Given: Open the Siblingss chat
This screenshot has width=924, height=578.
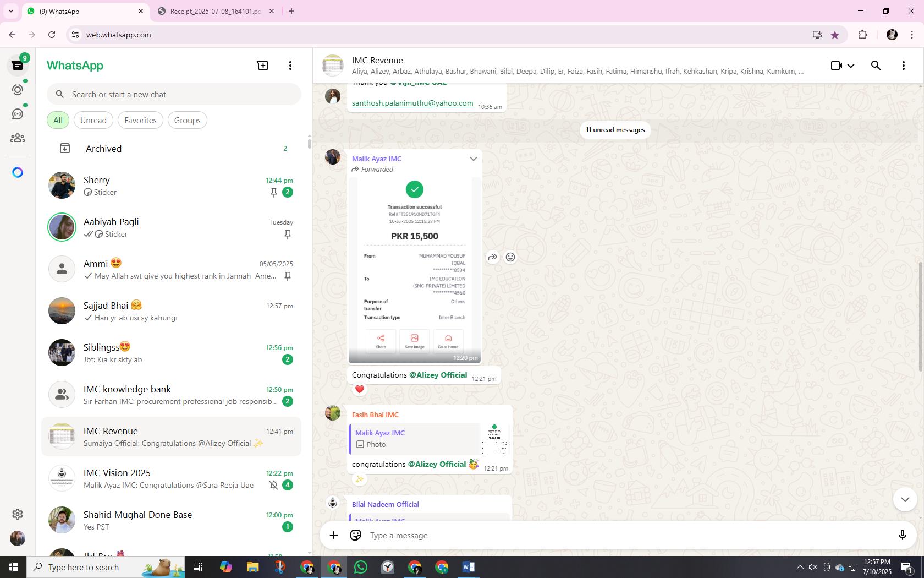Looking at the screenshot, I should click(x=172, y=353).
